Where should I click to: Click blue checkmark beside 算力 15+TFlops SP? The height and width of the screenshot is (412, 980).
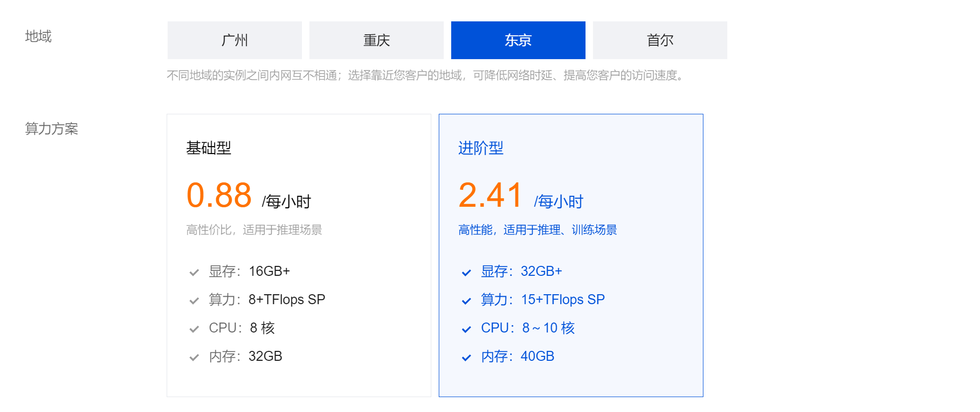pos(466,301)
